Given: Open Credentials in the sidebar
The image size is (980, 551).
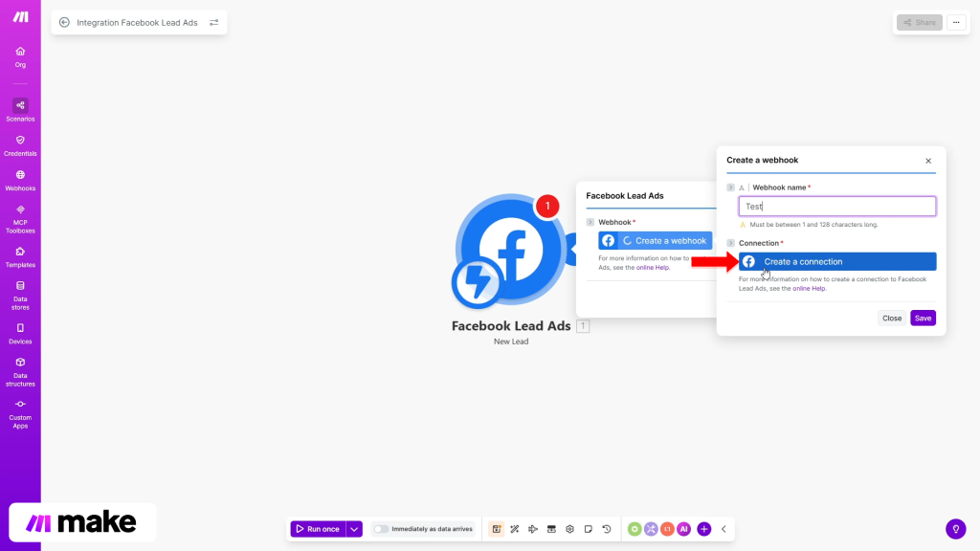Looking at the screenshot, I should (20, 145).
